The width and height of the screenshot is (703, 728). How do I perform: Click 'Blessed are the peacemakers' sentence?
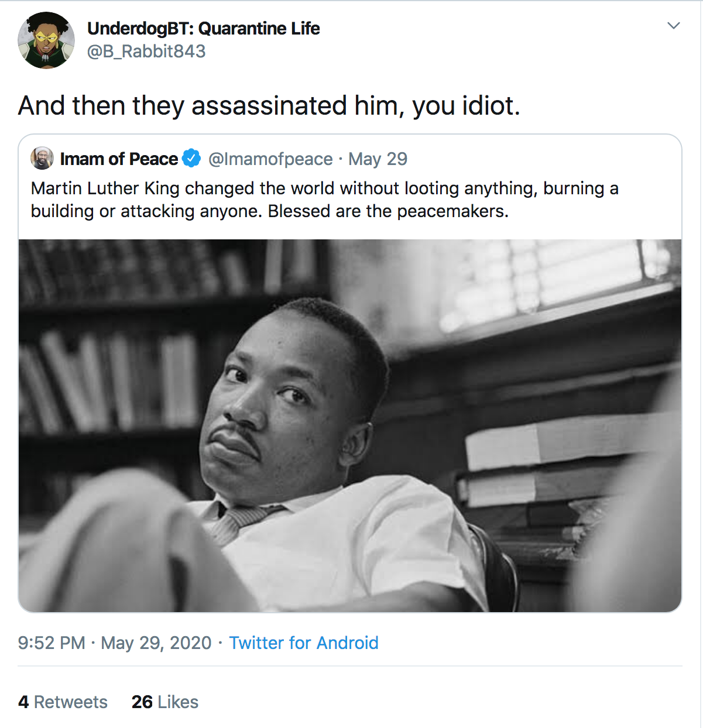click(x=388, y=211)
